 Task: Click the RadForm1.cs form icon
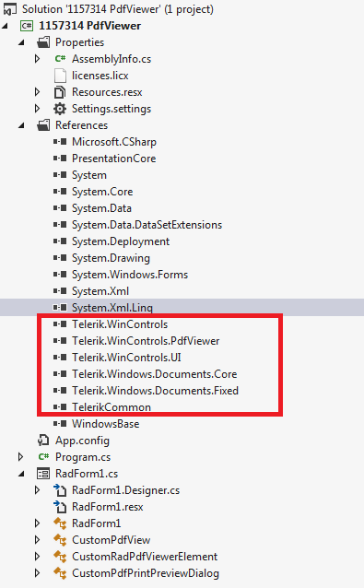click(43, 474)
